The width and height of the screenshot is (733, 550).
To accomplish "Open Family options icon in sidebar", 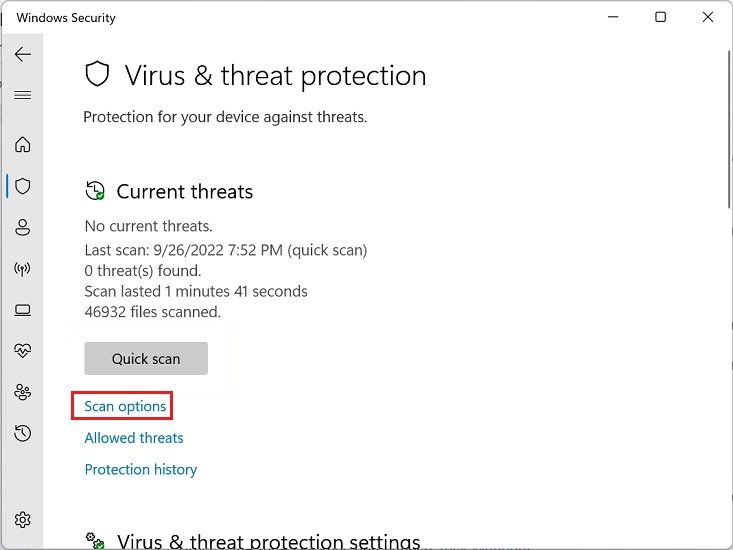I will tap(23, 392).
